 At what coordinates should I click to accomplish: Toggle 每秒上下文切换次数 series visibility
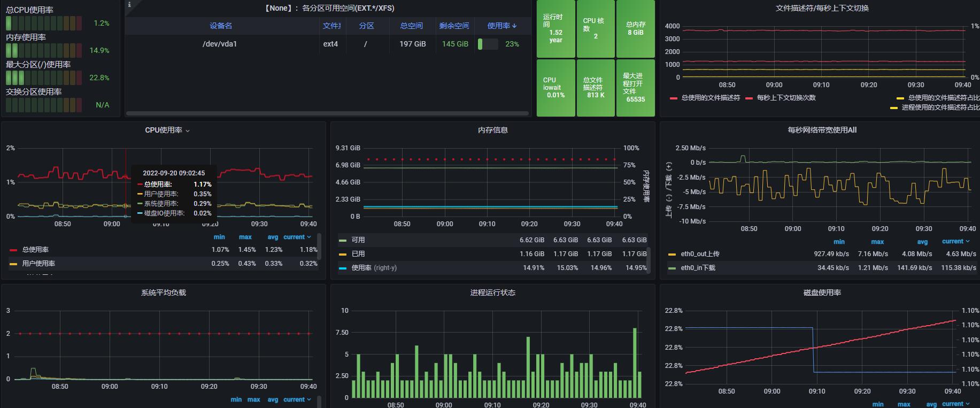[786, 98]
